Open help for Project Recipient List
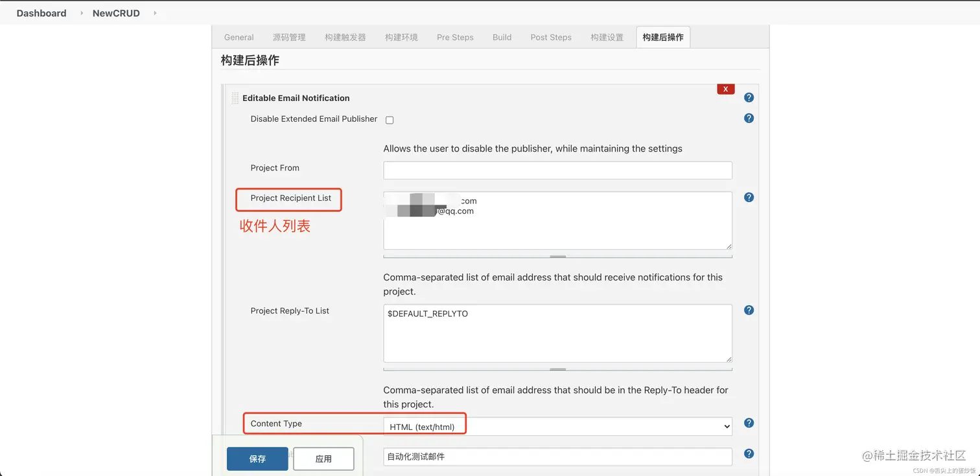Image resolution: width=980 pixels, height=476 pixels. click(749, 198)
